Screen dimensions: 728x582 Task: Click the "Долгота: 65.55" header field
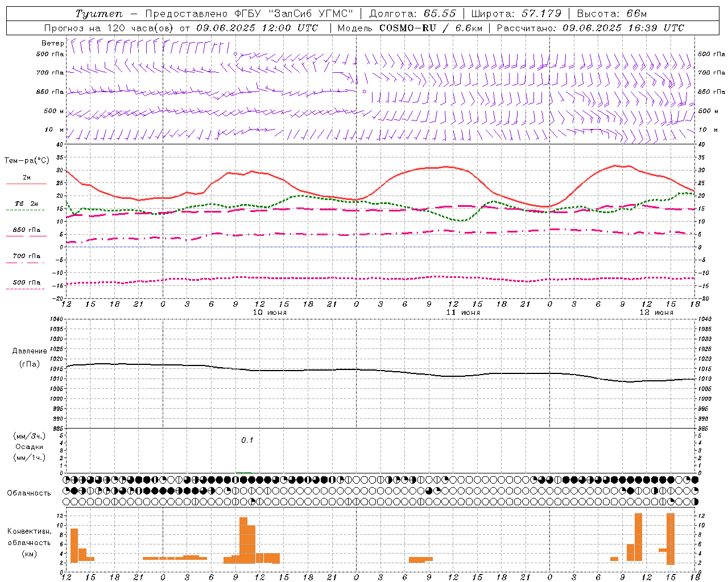point(413,14)
